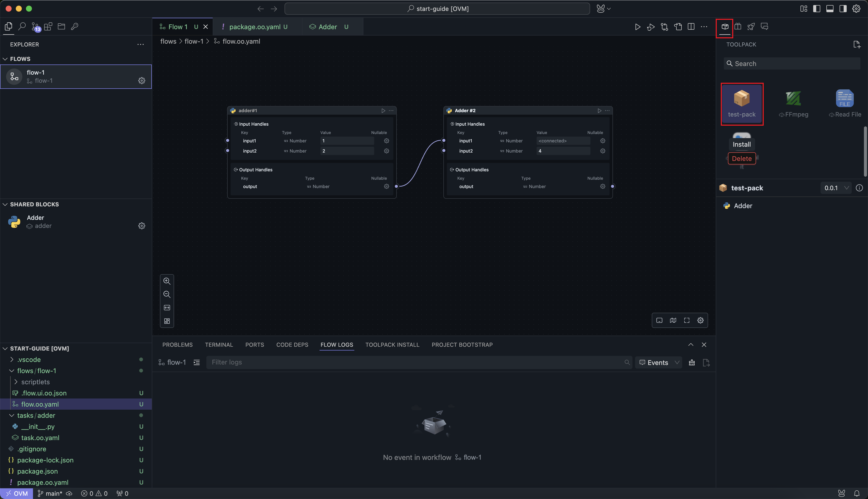Viewport: 868px width, 499px height.
Task: Run the adder#1 block play icon
Action: pyautogui.click(x=383, y=111)
